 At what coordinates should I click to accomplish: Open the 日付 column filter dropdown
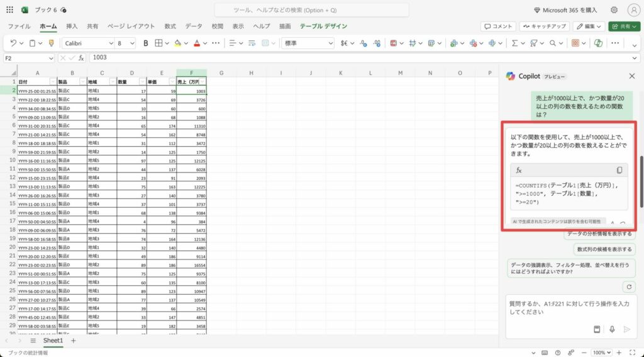click(53, 81)
